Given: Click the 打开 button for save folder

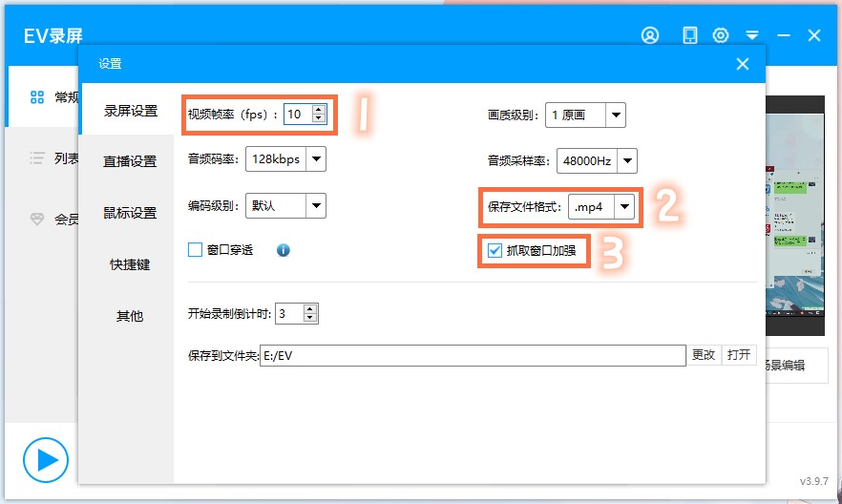Looking at the screenshot, I should click(x=739, y=355).
